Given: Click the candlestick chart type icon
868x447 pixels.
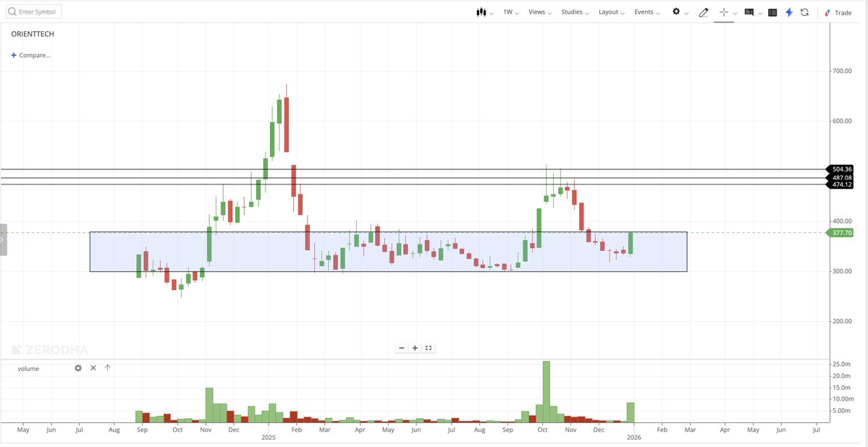Looking at the screenshot, I should (x=481, y=12).
